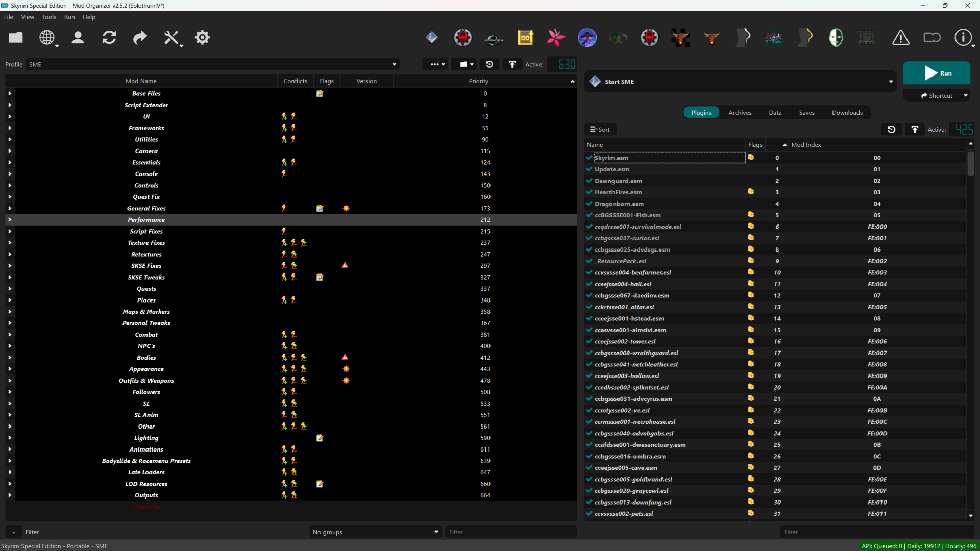Click the globe Nexus browser icon
The height and width of the screenshot is (551, 980).
pos(47,37)
